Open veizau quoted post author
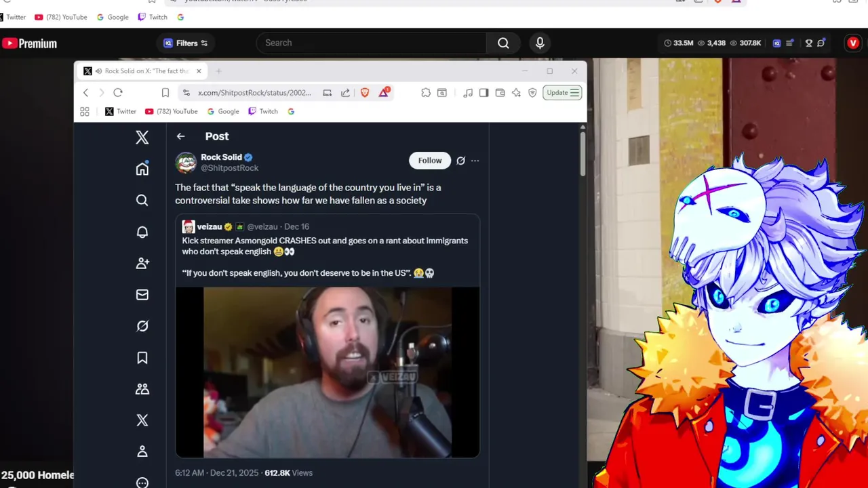Image resolution: width=868 pixels, height=488 pixels. [x=210, y=227]
